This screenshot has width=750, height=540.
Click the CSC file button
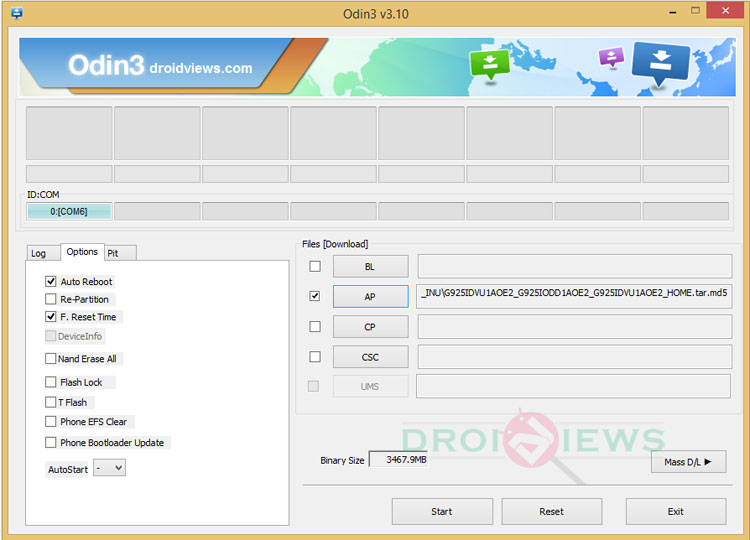pos(371,357)
